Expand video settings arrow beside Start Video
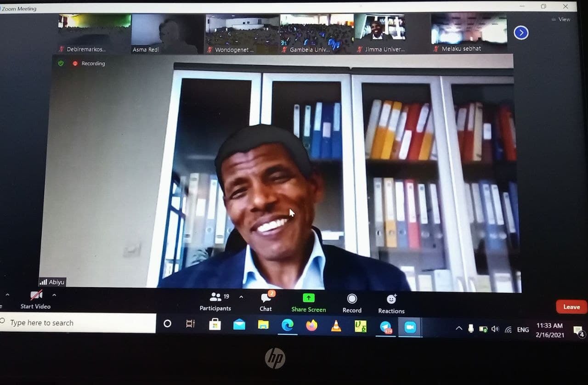The width and height of the screenshot is (588, 385). [x=54, y=295]
